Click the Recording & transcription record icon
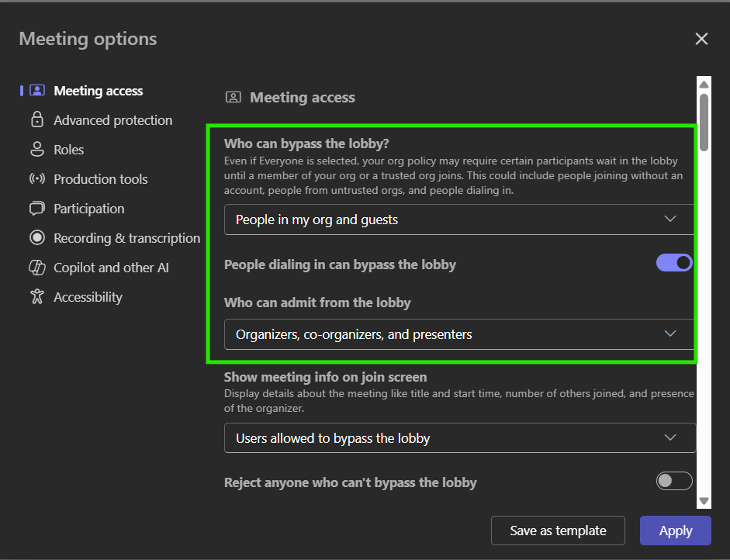The height and width of the screenshot is (560, 730). 37,238
